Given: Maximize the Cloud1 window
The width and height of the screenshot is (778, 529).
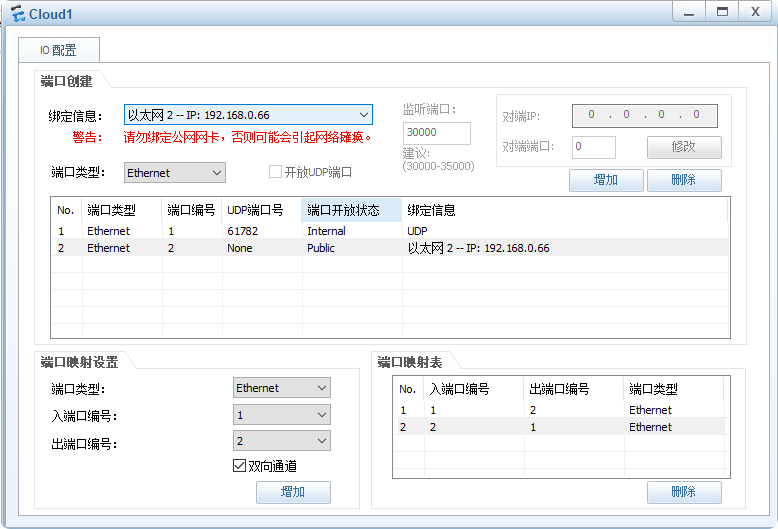Looking at the screenshot, I should point(719,11).
